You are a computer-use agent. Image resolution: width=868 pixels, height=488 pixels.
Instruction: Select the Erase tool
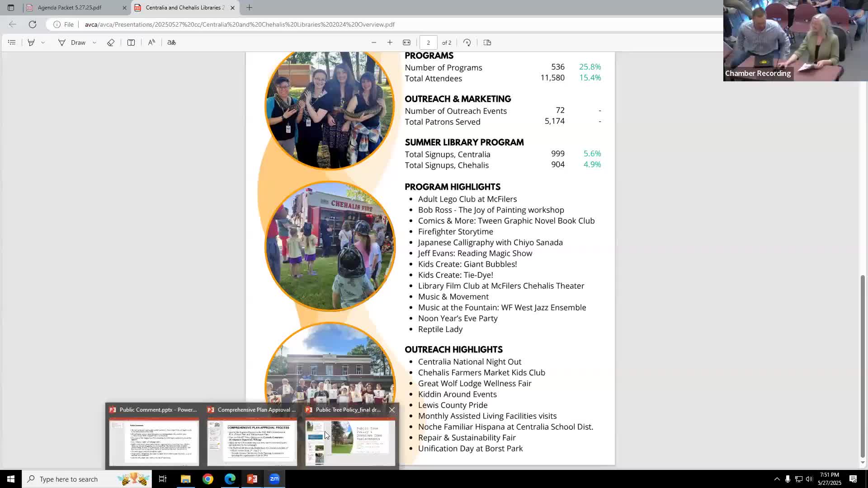pyautogui.click(x=111, y=42)
